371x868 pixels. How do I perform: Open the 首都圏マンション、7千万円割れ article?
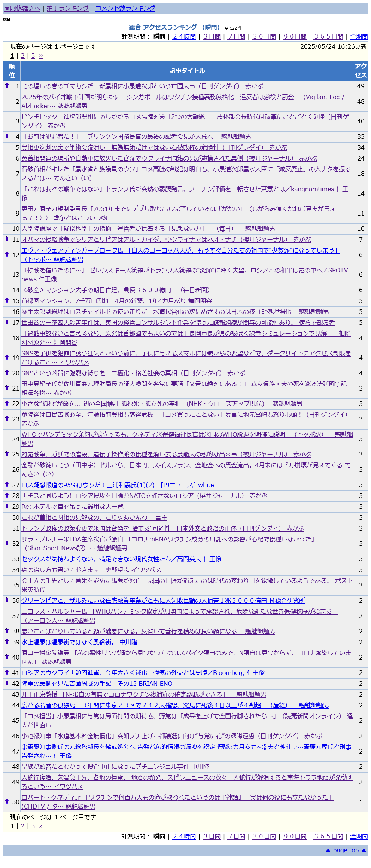tap(117, 301)
